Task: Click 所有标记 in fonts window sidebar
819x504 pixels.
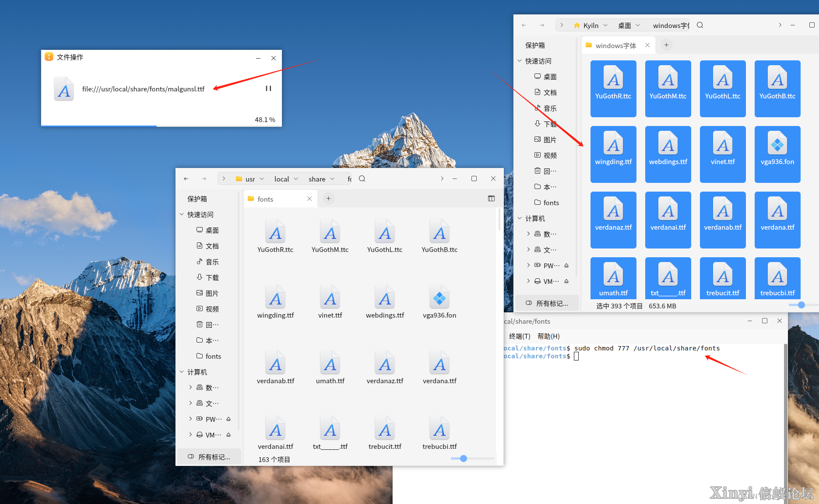Action: click(x=209, y=457)
